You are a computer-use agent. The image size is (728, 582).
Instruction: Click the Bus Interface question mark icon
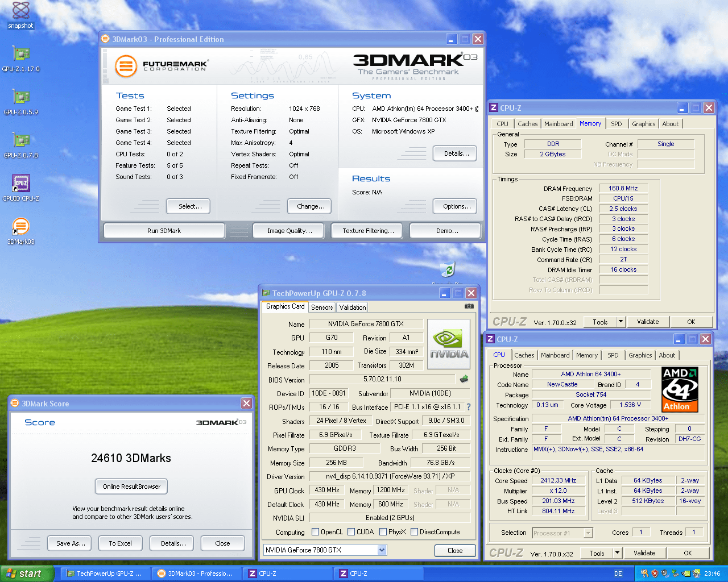pos(469,407)
